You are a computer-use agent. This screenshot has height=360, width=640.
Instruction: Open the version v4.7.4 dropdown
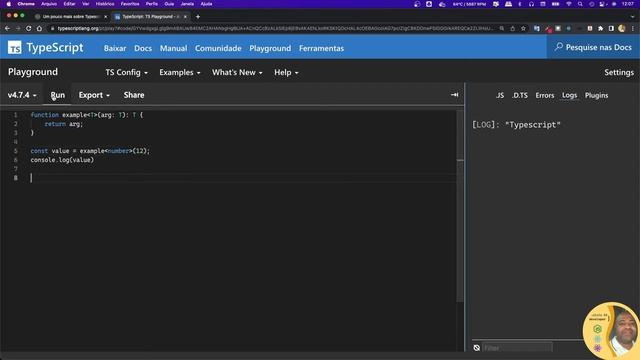coord(22,95)
